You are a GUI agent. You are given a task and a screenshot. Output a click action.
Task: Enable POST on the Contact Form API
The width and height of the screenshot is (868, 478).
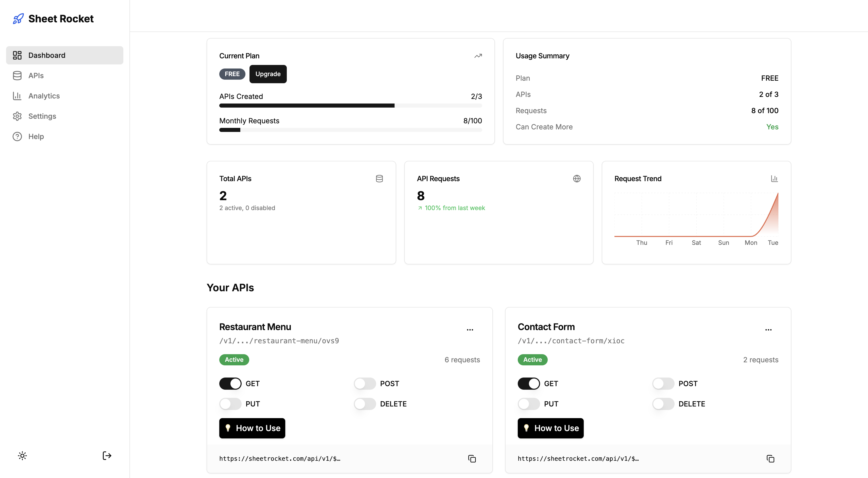(x=663, y=383)
